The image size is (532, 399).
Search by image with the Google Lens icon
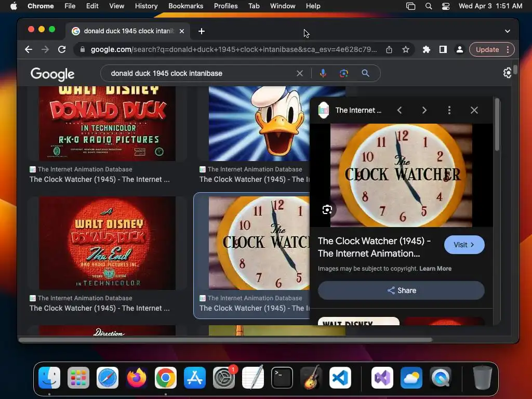tap(344, 73)
